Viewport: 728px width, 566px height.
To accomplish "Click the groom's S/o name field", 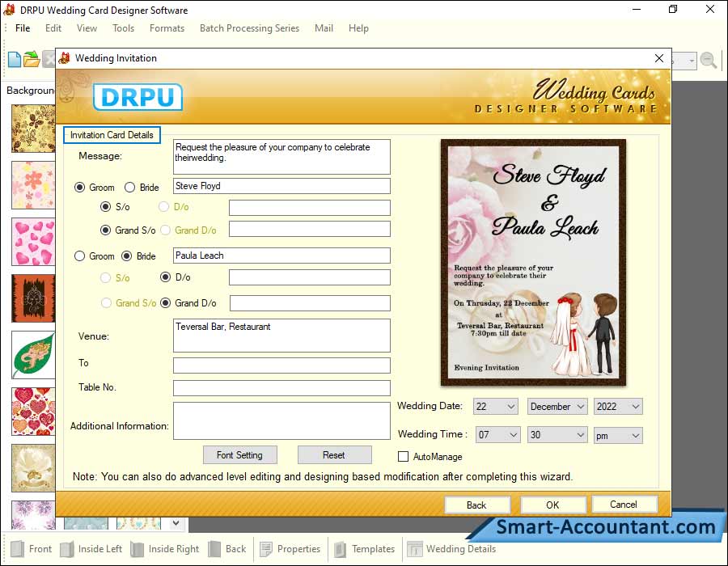I will (x=310, y=208).
